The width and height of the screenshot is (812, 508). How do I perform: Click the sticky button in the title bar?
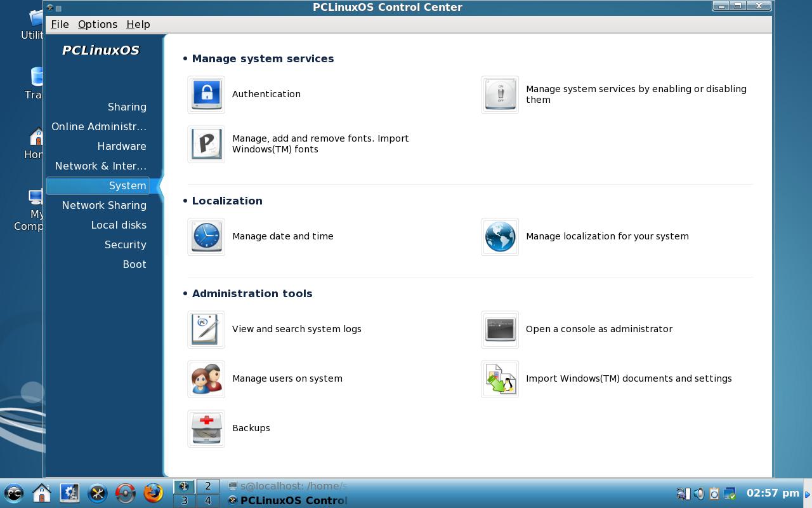59,8
